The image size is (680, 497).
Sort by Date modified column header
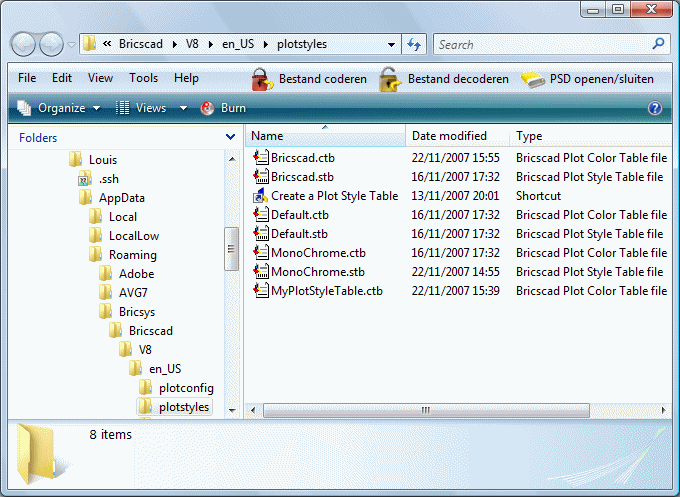coord(458,136)
